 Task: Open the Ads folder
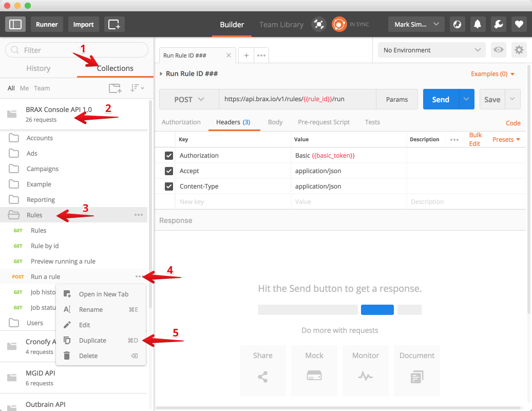(x=73, y=154)
